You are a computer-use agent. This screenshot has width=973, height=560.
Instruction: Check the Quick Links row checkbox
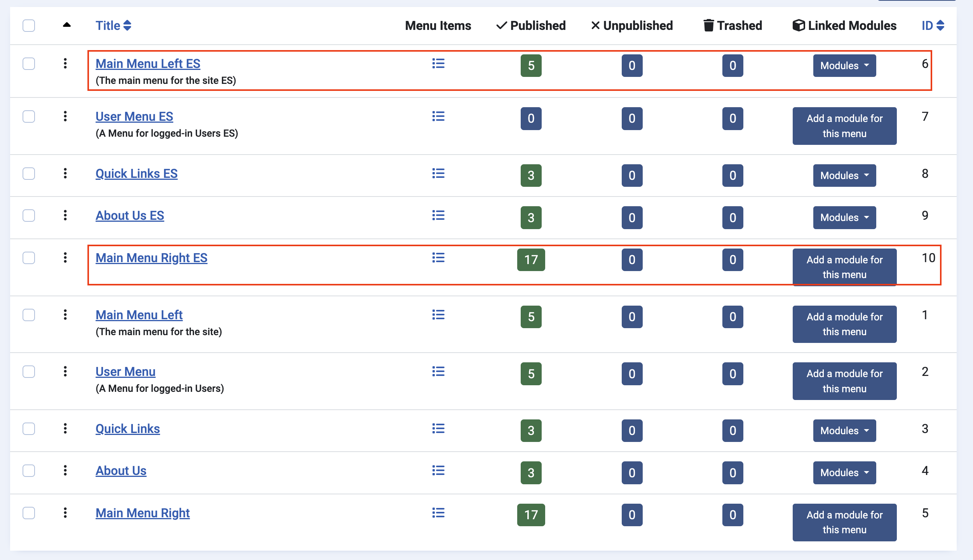click(29, 429)
